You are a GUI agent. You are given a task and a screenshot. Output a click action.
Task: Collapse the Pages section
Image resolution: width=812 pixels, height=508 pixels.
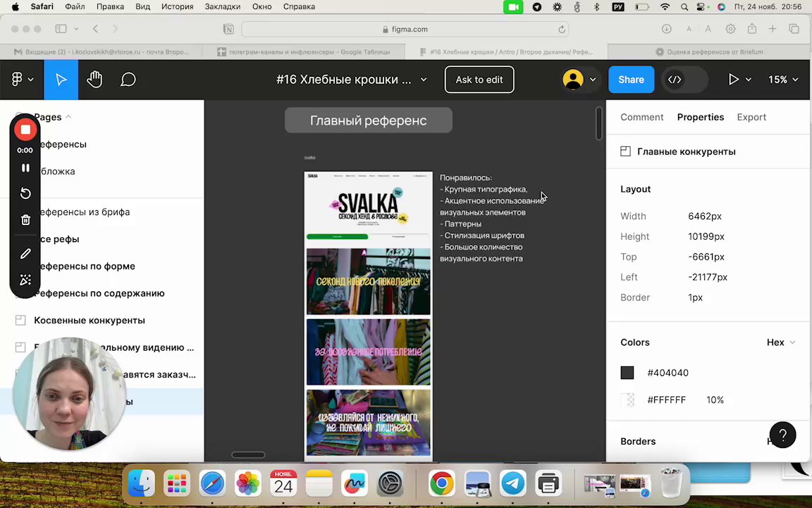tap(68, 117)
